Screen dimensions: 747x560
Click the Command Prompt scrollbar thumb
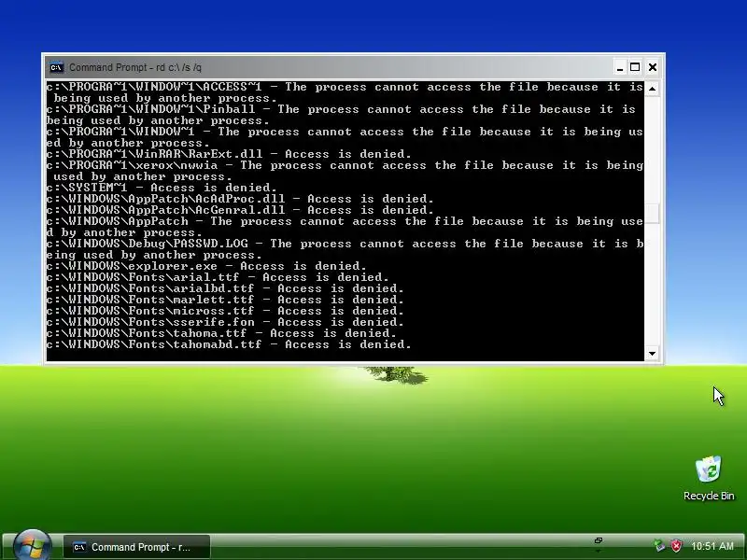tap(652, 214)
